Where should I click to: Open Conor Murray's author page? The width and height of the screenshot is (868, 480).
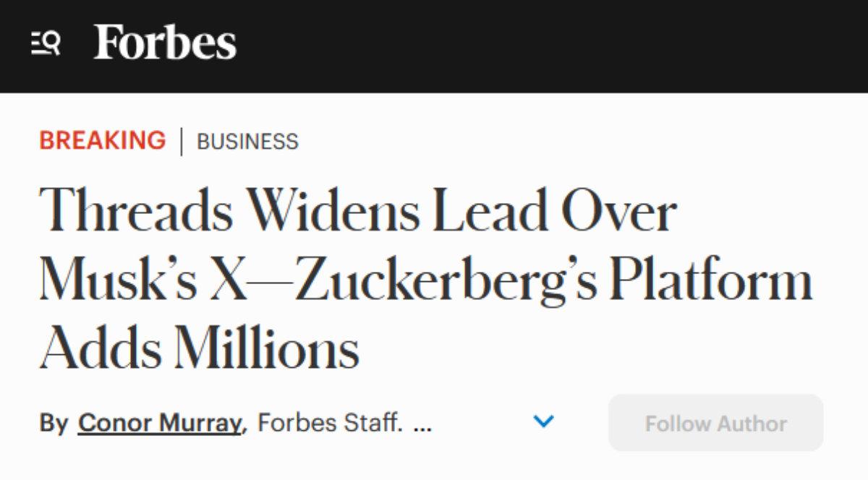tap(159, 422)
